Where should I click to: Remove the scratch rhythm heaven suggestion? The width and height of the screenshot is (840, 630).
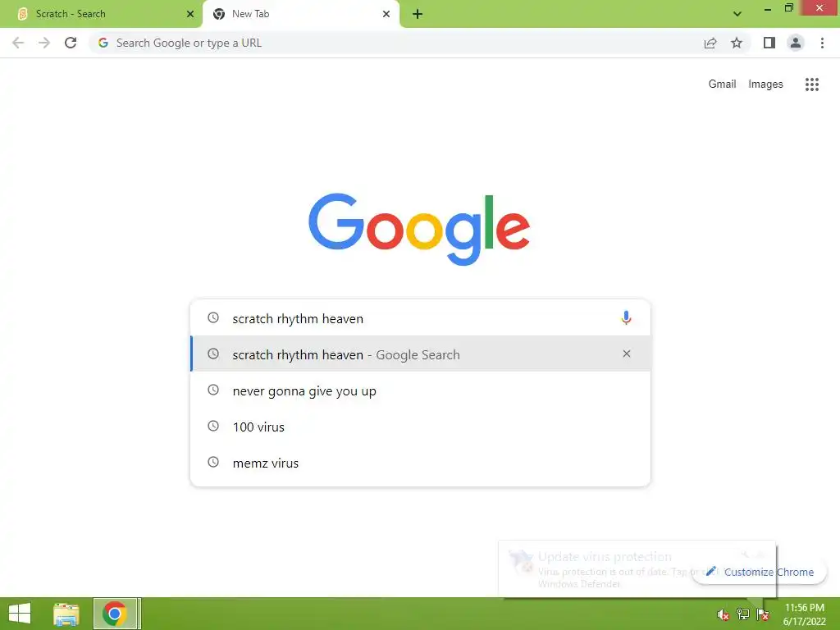[626, 354]
